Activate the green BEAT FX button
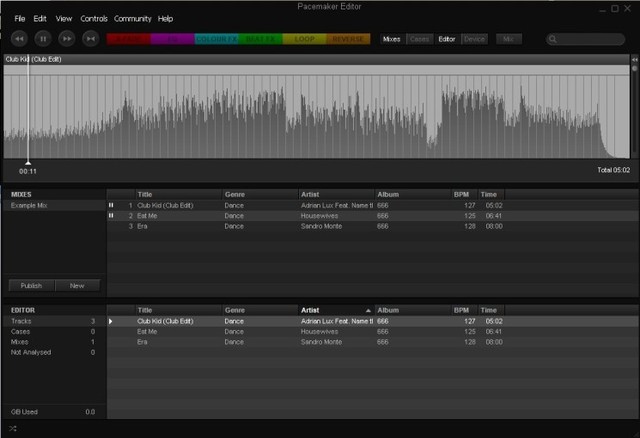This screenshot has height=438, width=640. point(260,39)
